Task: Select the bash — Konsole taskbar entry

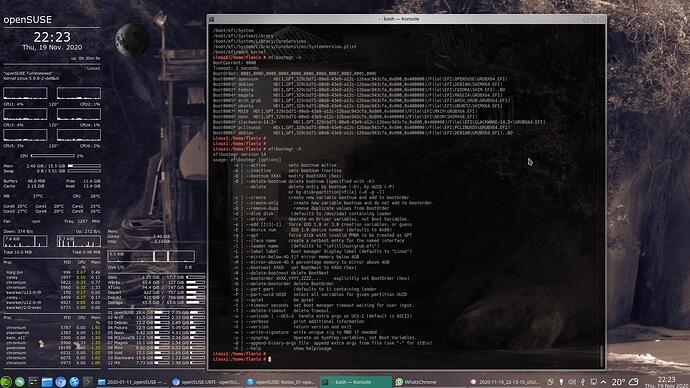Action: [x=356, y=382]
